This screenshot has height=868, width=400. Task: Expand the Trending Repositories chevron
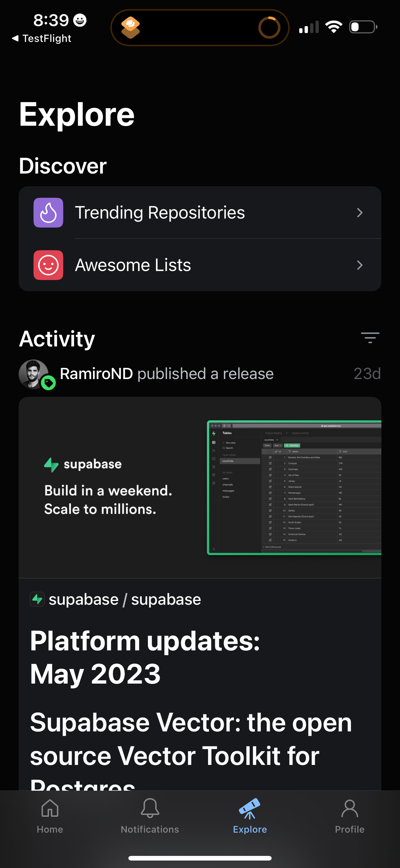click(360, 213)
